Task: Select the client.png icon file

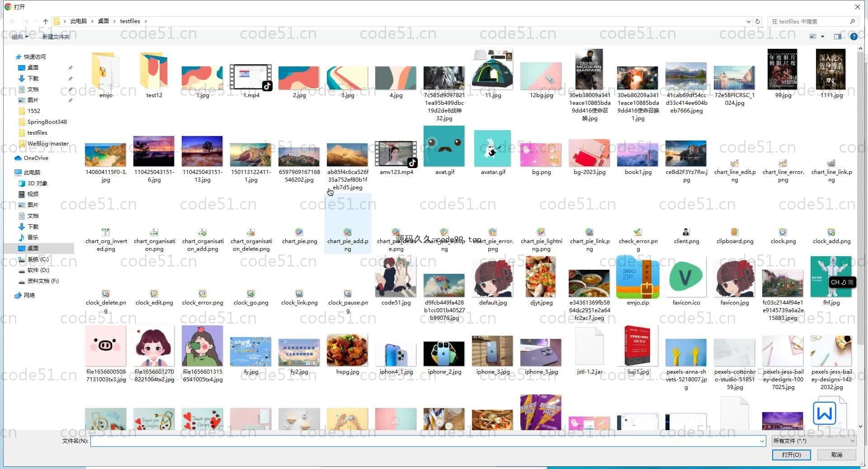Action: tap(686, 232)
